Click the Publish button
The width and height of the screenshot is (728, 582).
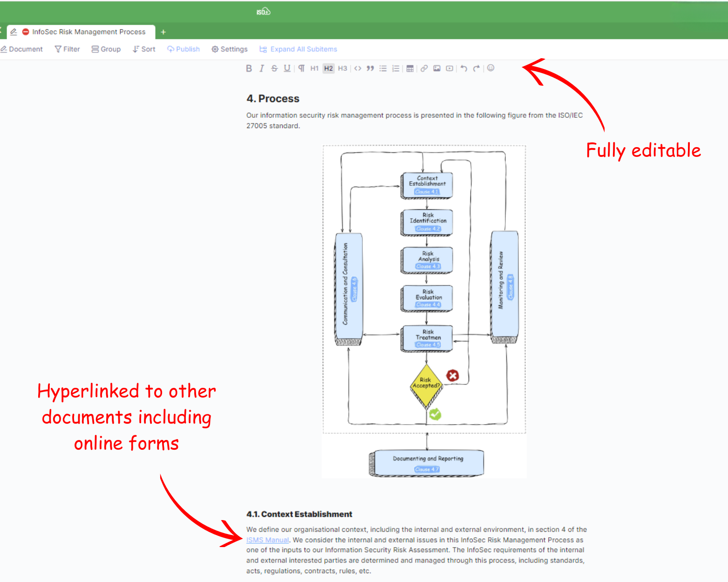184,49
